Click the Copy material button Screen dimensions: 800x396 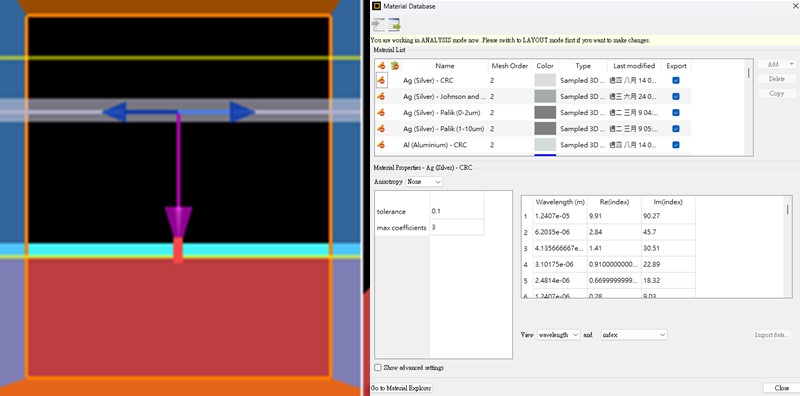(777, 93)
